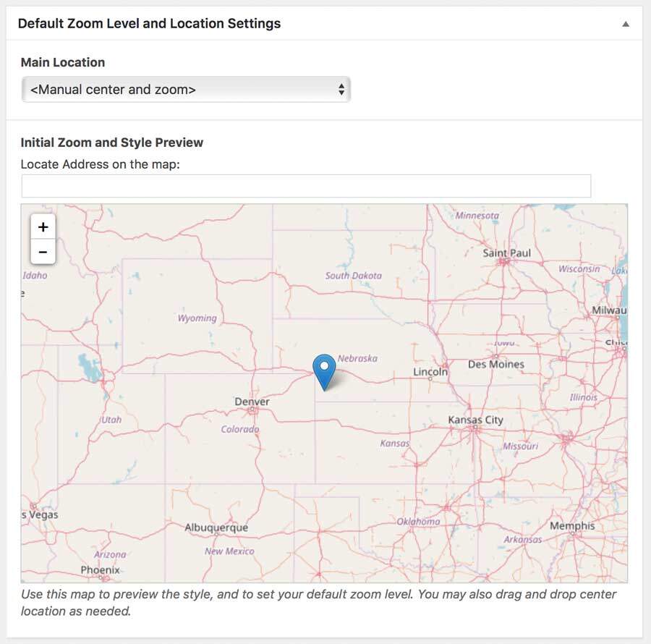Click Des Moines on the map
The width and height of the screenshot is (651, 644).
(x=495, y=364)
